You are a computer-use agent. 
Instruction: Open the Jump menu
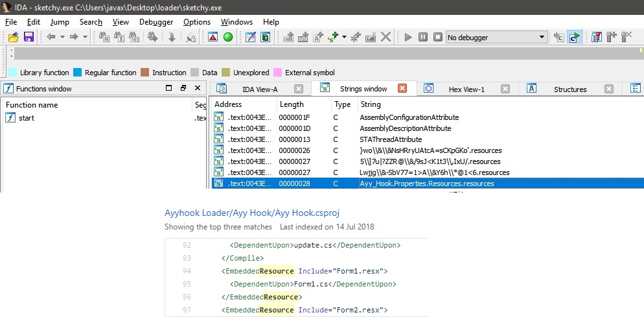click(60, 22)
